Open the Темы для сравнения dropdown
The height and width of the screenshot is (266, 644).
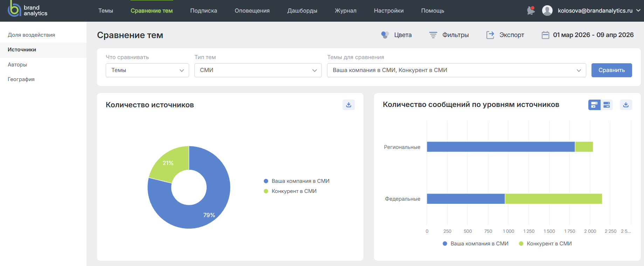[457, 70]
